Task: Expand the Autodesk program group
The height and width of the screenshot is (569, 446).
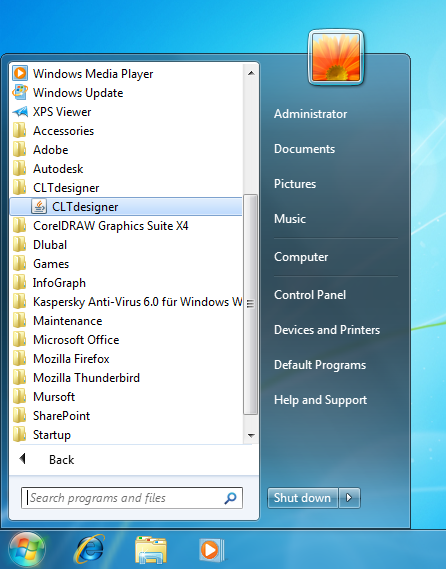Action: (x=126, y=168)
